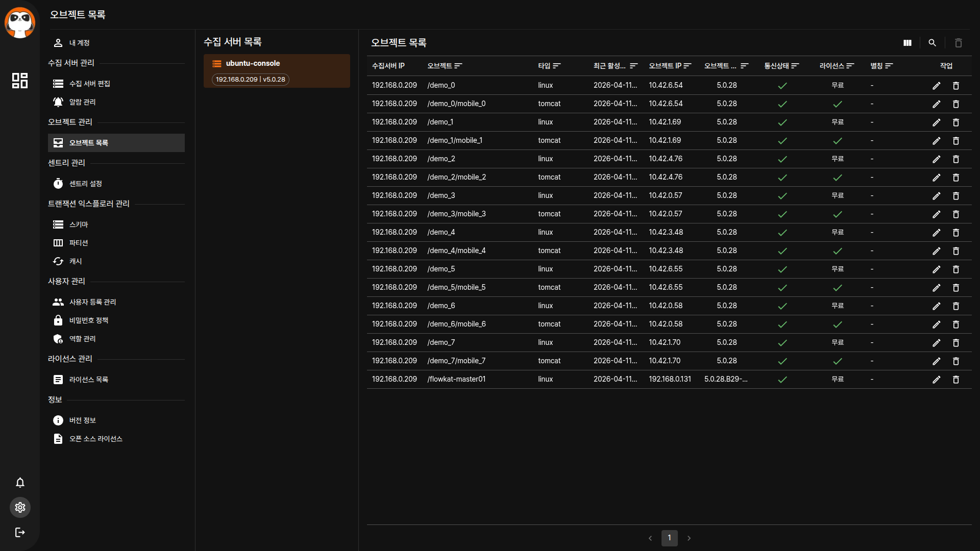Open 비밀번호 정책 menu item

point(89,320)
